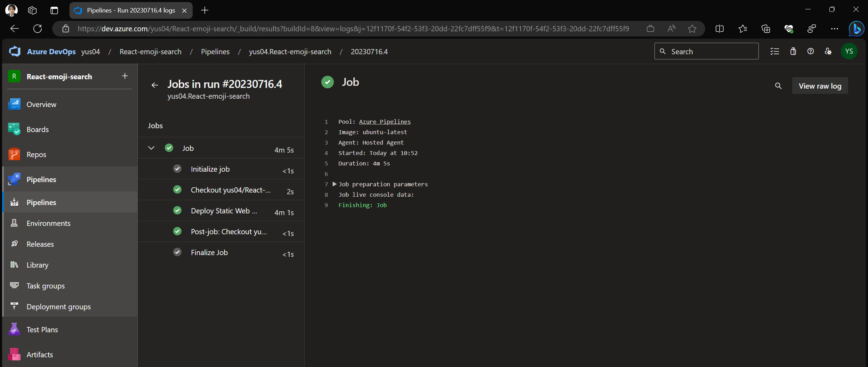
Task: Select the Deploy Static Web step
Action: click(x=221, y=211)
